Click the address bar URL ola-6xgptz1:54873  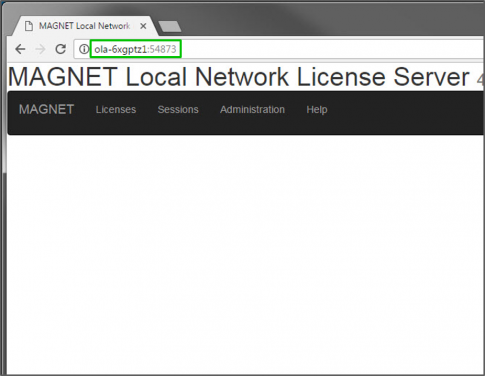click(135, 49)
